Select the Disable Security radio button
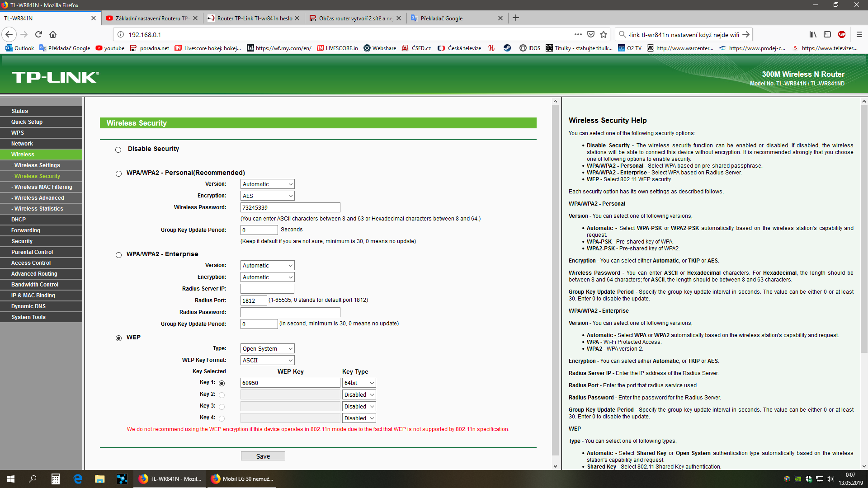 click(x=118, y=150)
